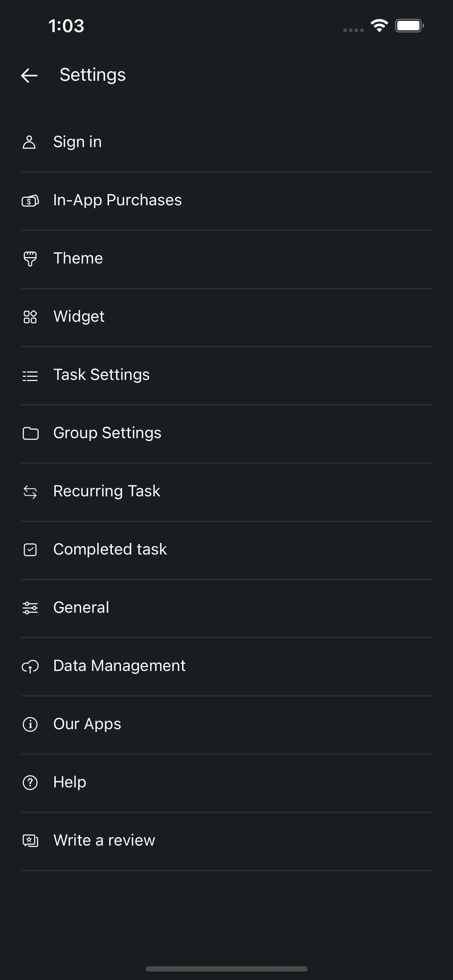Select Write a review
This screenshot has width=453, height=980.
pyautogui.click(x=226, y=841)
